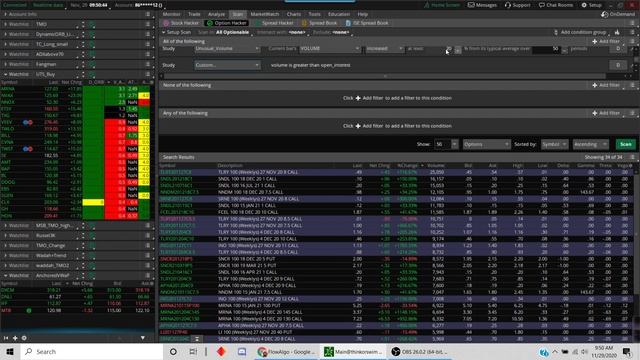Select the Option Hacker sub-tab

tap(227, 23)
